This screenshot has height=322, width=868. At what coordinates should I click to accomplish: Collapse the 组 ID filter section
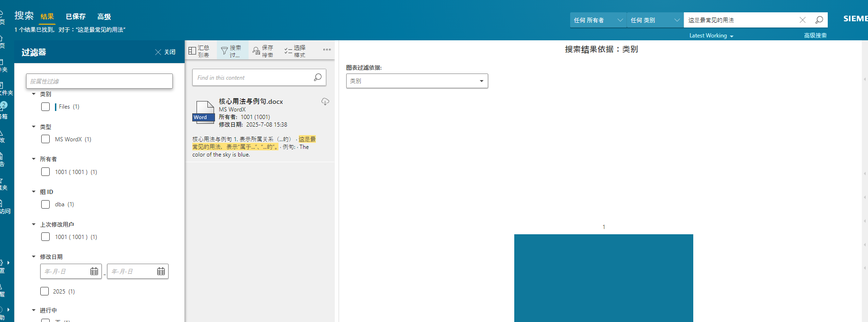pos(34,192)
